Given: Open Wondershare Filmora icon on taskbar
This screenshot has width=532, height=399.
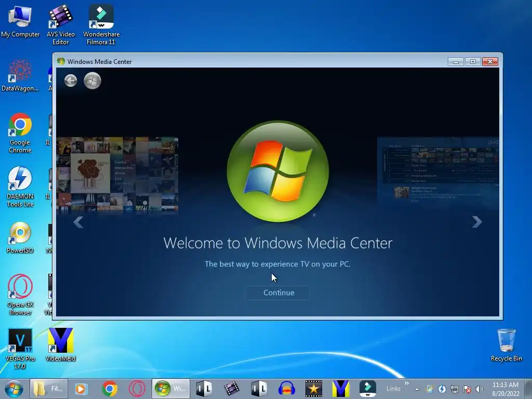Looking at the screenshot, I should click(x=368, y=389).
